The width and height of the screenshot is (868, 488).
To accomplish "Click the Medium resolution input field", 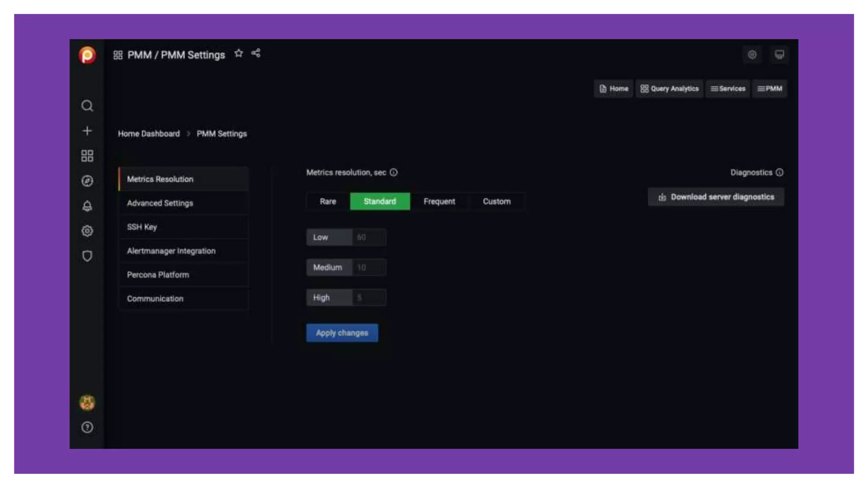I will [x=369, y=267].
